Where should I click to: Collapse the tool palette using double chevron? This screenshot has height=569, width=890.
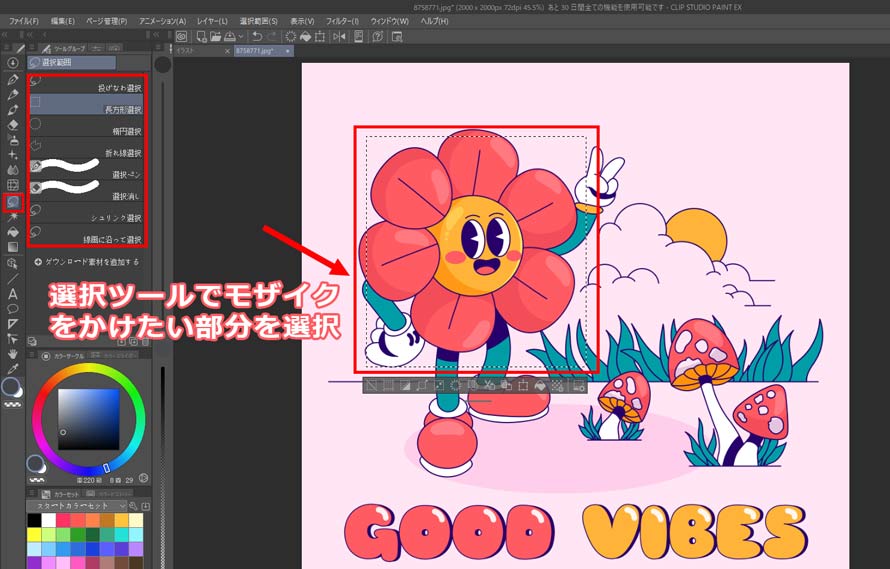point(6,35)
